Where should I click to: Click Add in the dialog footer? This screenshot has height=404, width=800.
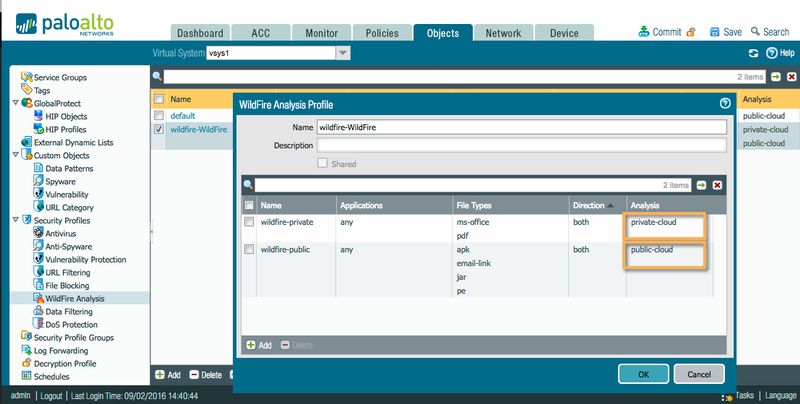(259, 345)
